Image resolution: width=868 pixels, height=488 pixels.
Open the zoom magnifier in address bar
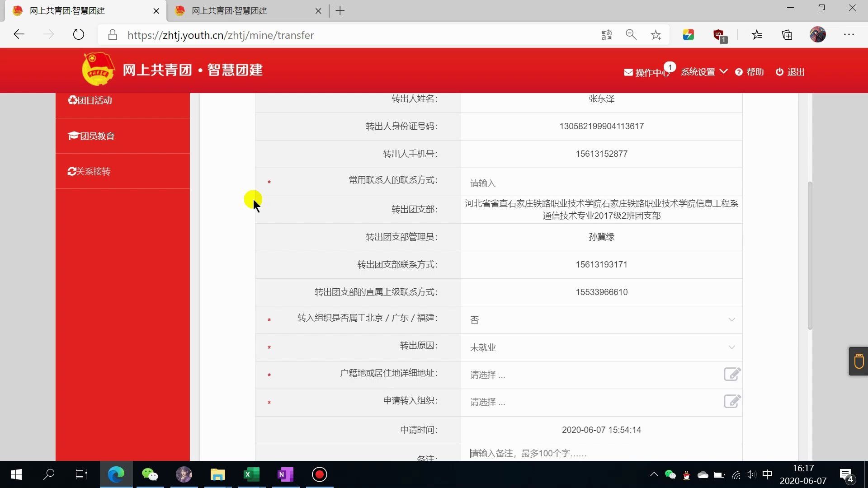pyautogui.click(x=631, y=35)
